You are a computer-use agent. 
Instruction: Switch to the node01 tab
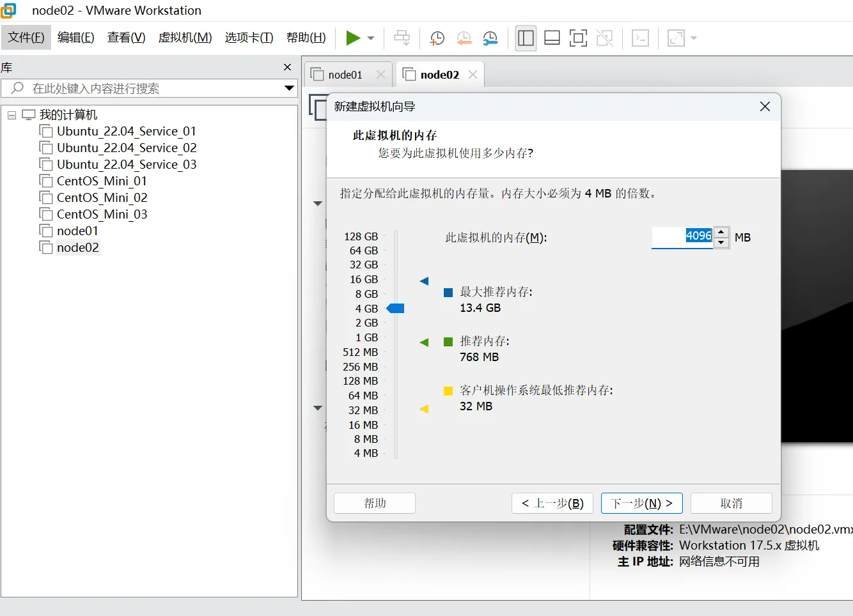pyautogui.click(x=345, y=75)
